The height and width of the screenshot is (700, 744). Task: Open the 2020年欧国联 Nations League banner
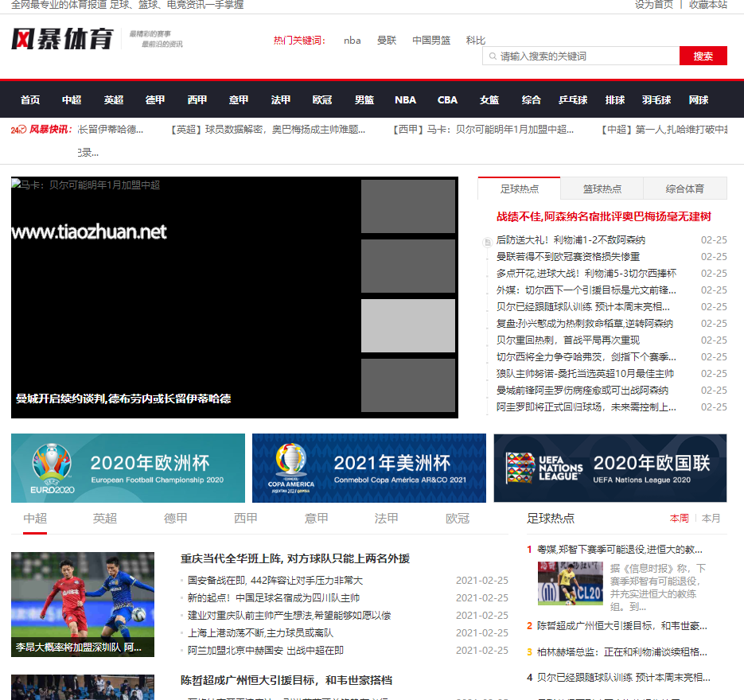point(610,468)
